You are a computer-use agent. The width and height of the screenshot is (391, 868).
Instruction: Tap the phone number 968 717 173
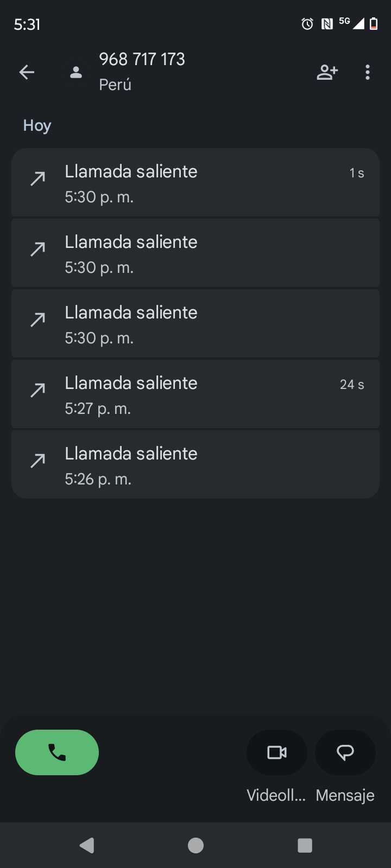(142, 59)
